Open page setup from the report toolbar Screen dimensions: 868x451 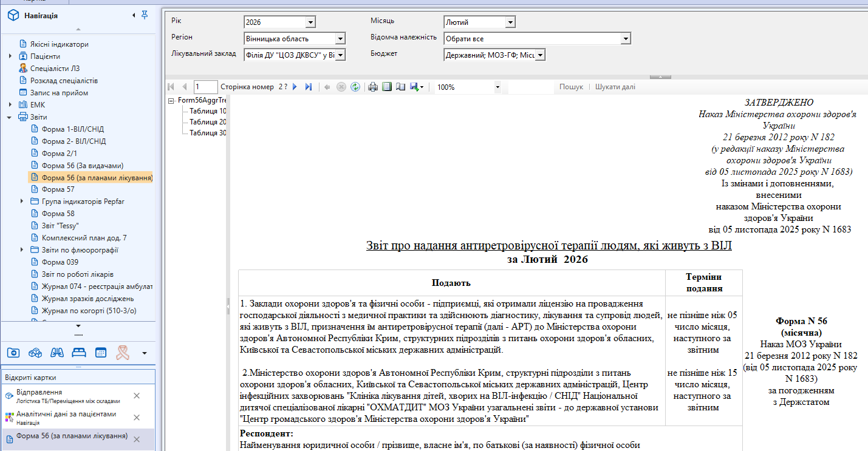pyautogui.click(x=400, y=87)
